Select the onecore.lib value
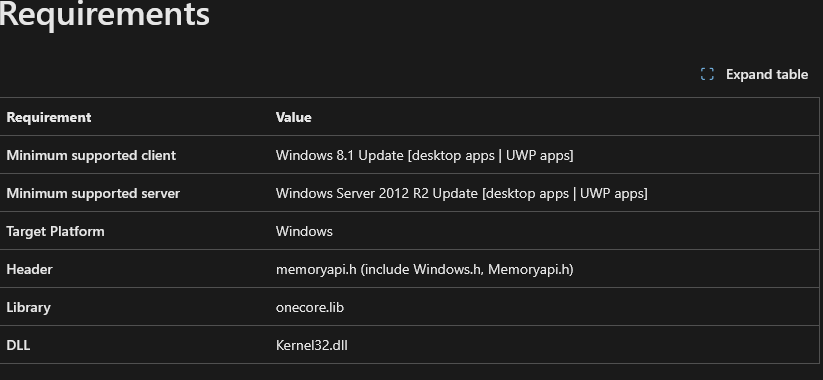The height and width of the screenshot is (380, 823). point(310,307)
